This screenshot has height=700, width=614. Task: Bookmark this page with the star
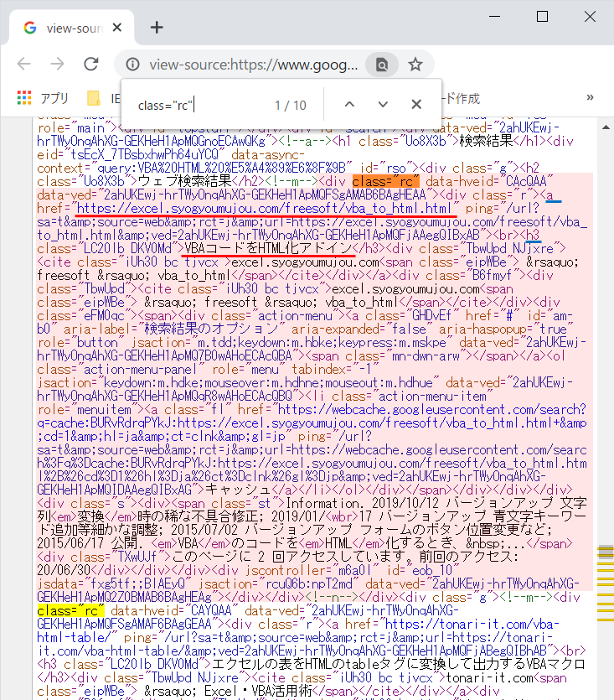coord(415,65)
